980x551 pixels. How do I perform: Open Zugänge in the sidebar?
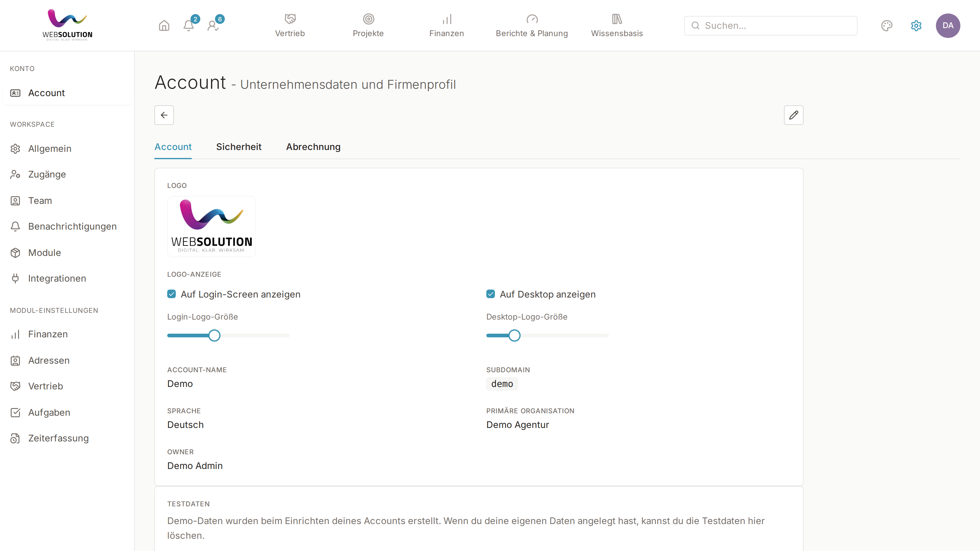tap(67, 174)
